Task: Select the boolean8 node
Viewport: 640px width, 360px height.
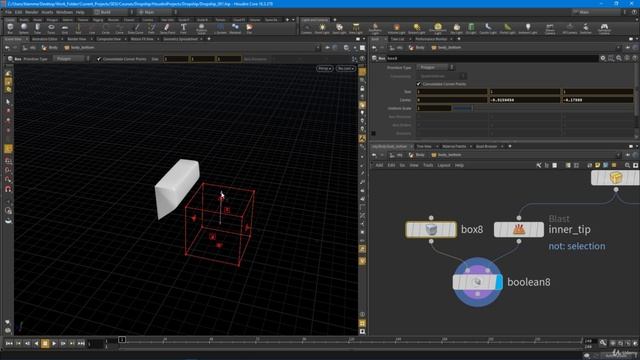Action: tap(477, 282)
